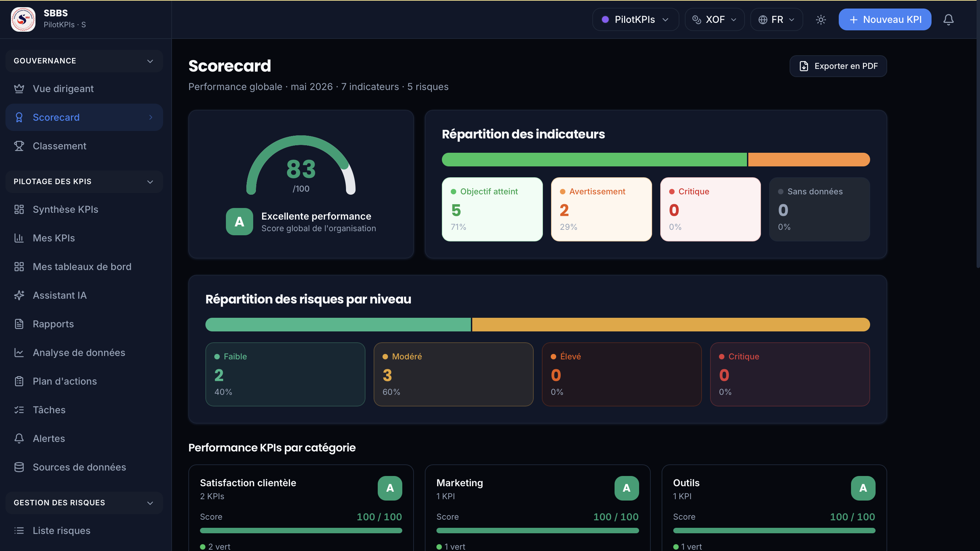Click the Nouveau KPI button
This screenshot has height=551, width=980.
pos(885,19)
